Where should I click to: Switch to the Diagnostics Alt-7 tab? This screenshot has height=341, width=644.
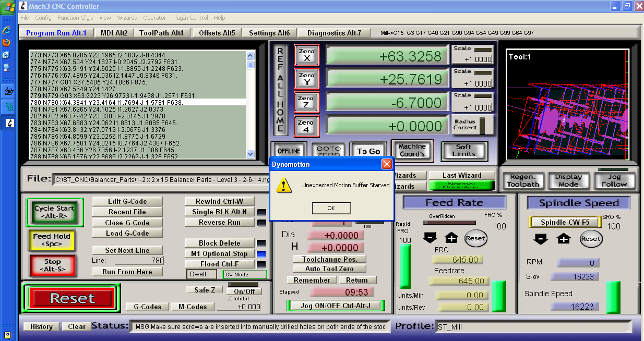(334, 33)
